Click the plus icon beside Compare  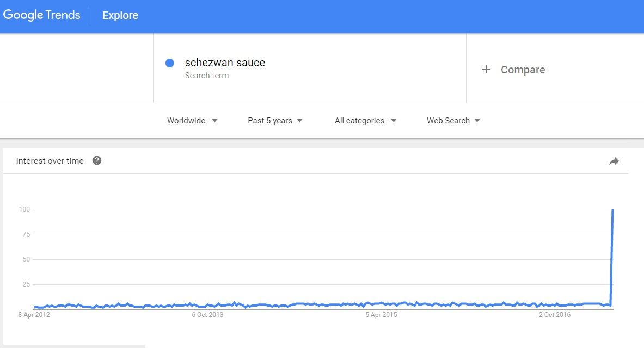coord(486,69)
